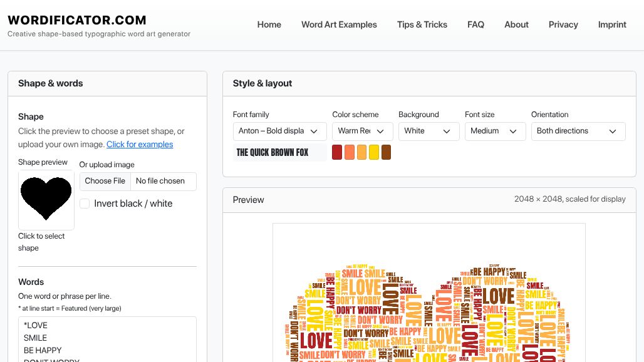Navigate to Tips & Tricks
This screenshot has width=644, height=362.
click(422, 24)
